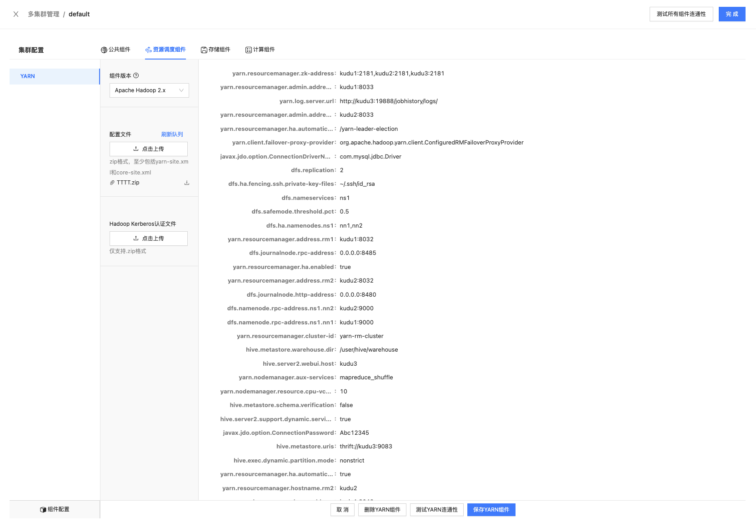This screenshot has height=532, width=756.
Task: Click the 资源调度组件 cloud icon
Action: pos(148,50)
